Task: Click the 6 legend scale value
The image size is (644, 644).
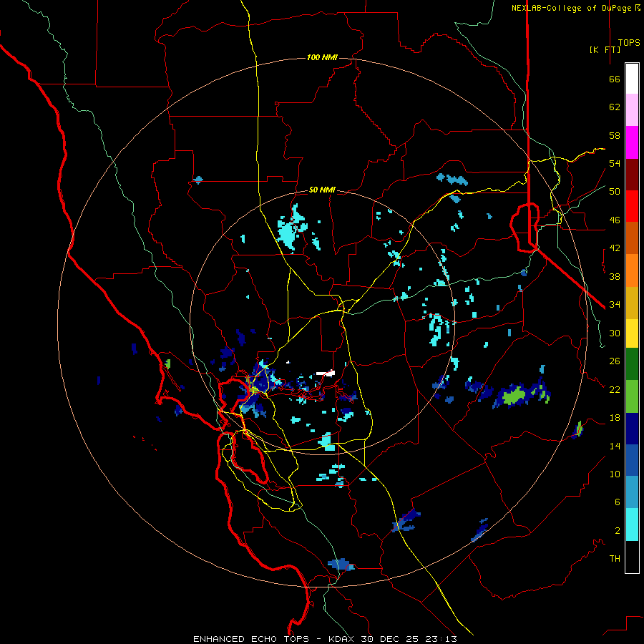Action: point(618,502)
